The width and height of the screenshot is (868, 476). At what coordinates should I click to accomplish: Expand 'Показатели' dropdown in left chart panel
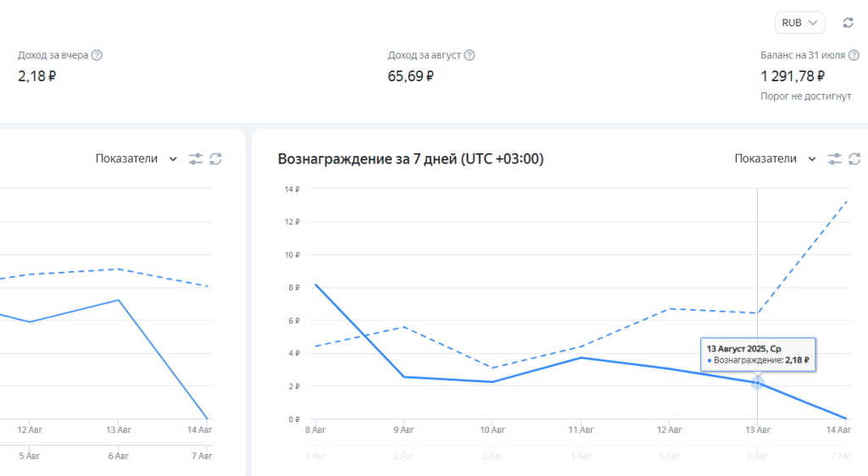coord(136,158)
